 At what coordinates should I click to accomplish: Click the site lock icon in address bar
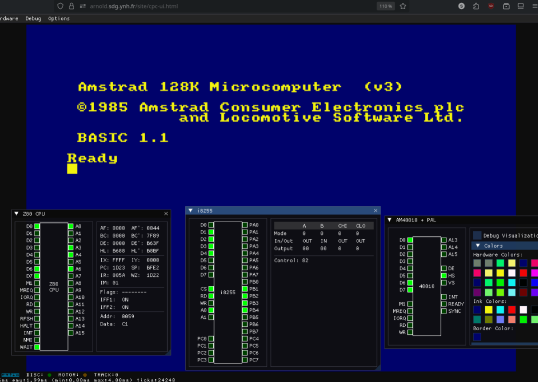(x=71, y=6)
